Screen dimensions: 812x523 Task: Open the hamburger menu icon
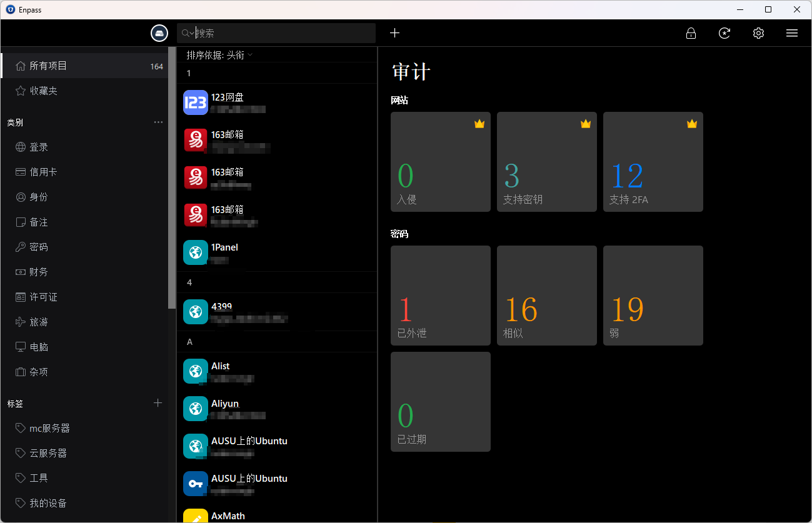tap(792, 33)
